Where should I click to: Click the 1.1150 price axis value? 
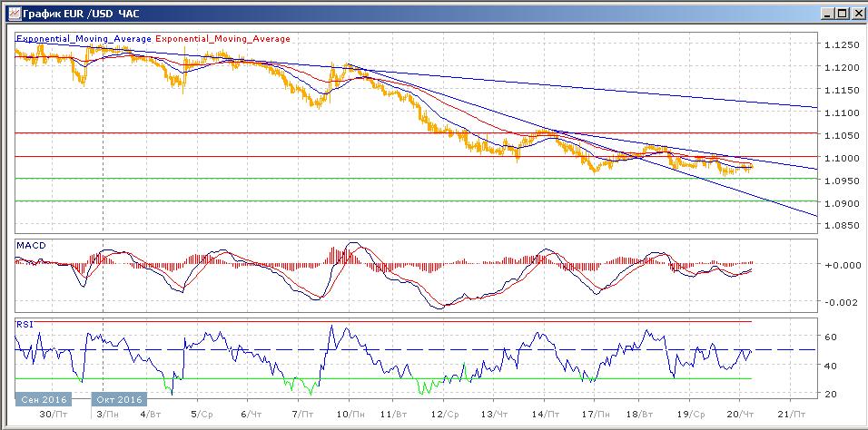point(840,90)
